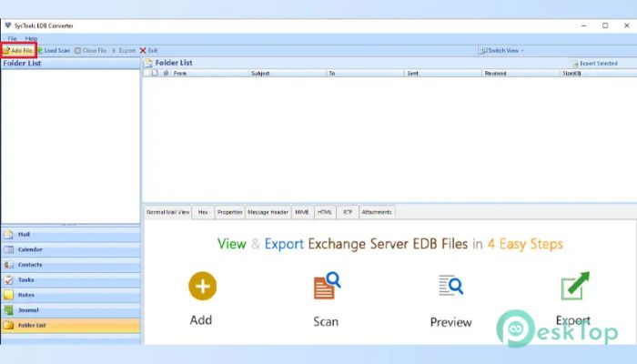Viewport: 637px width, 364px height.
Task: Switch to the Properties tab
Action: pos(229,212)
